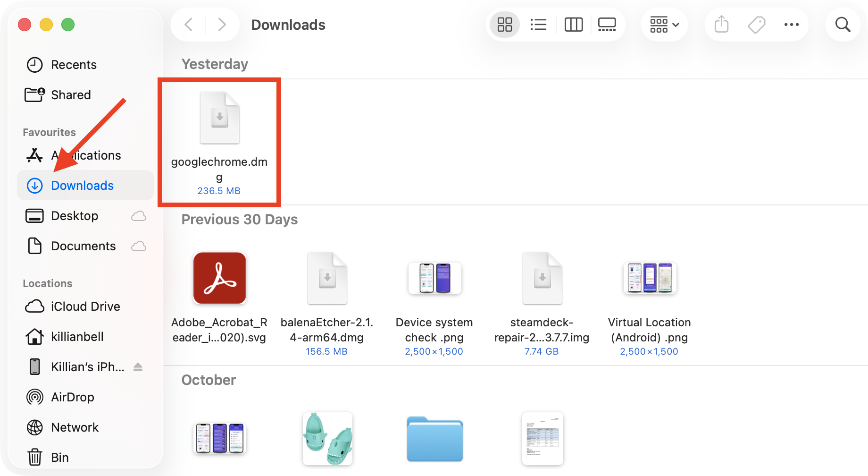Screen dimensions: 868x476
Task: Click the forward navigation arrow
Action: [222, 25]
